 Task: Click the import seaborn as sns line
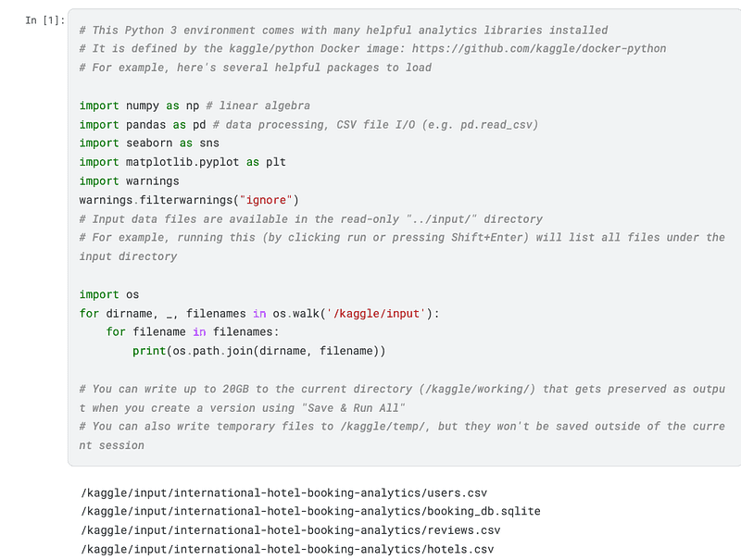[149, 143]
